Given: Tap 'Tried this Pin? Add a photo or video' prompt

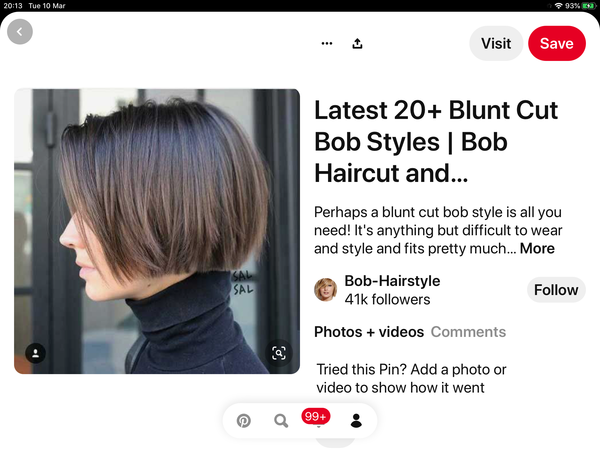Looking at the screenshot, I should pos(411,378).
